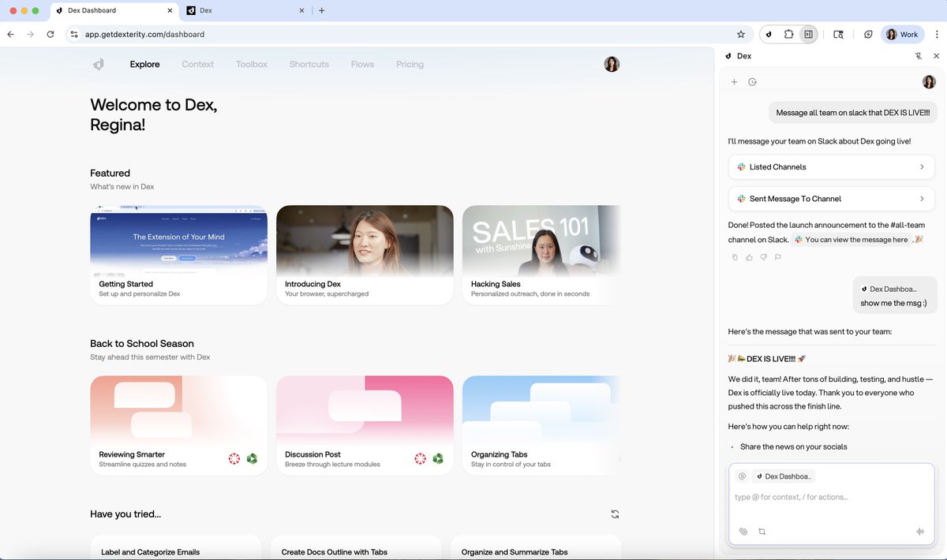
Task: Click the browser address bar URL
Action: click(145, 35)
